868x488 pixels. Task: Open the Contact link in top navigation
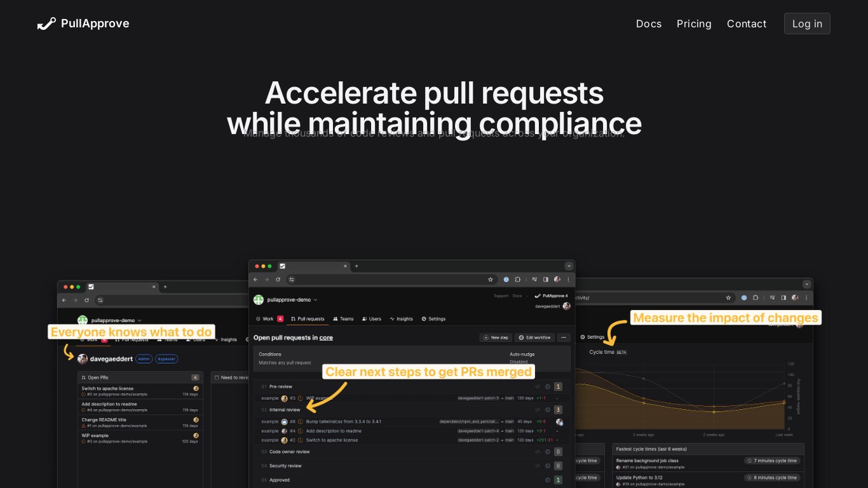(747, 24)
